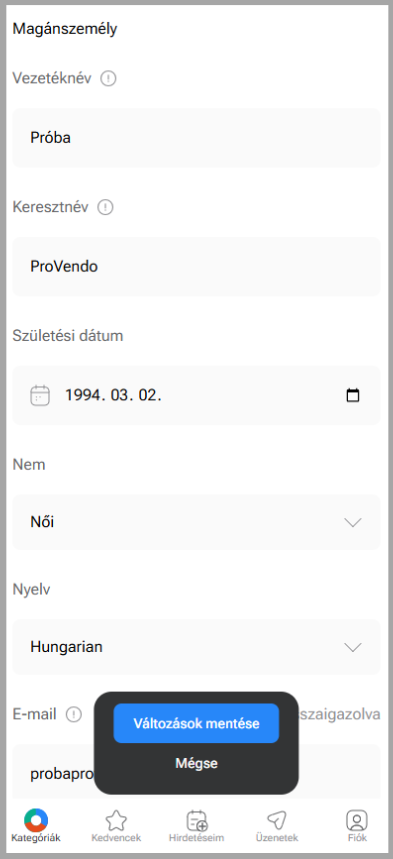Save changes with Változások mentése button
The height and width of the screenshot is (859, 393).
[x=196, y=723]
